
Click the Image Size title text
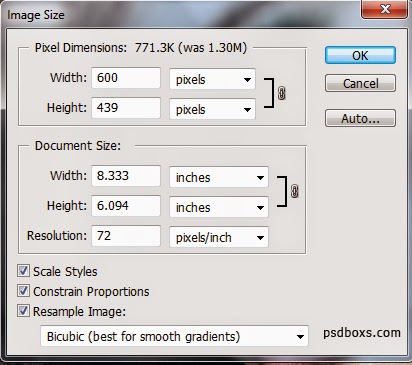point(36,15)
